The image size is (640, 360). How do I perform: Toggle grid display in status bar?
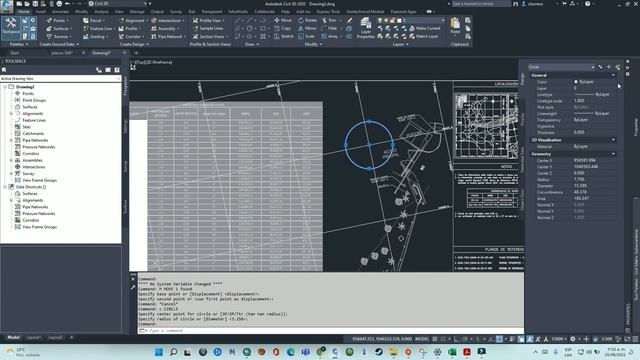click(435, 339)
